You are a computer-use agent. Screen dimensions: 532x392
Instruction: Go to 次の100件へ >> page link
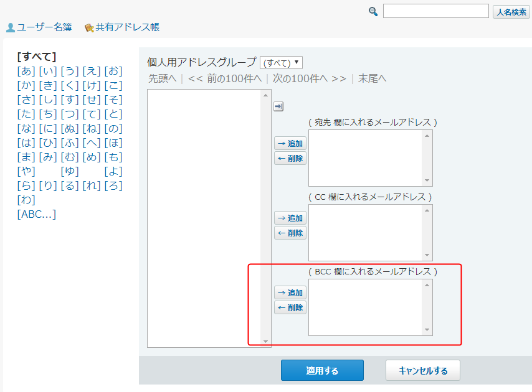pos(310,78)
